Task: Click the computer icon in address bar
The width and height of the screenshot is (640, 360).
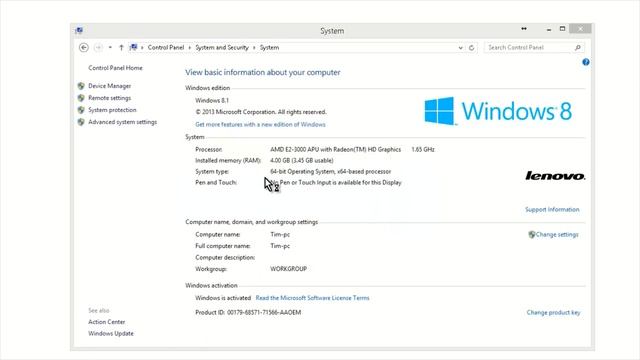Action: click(133, 47)
